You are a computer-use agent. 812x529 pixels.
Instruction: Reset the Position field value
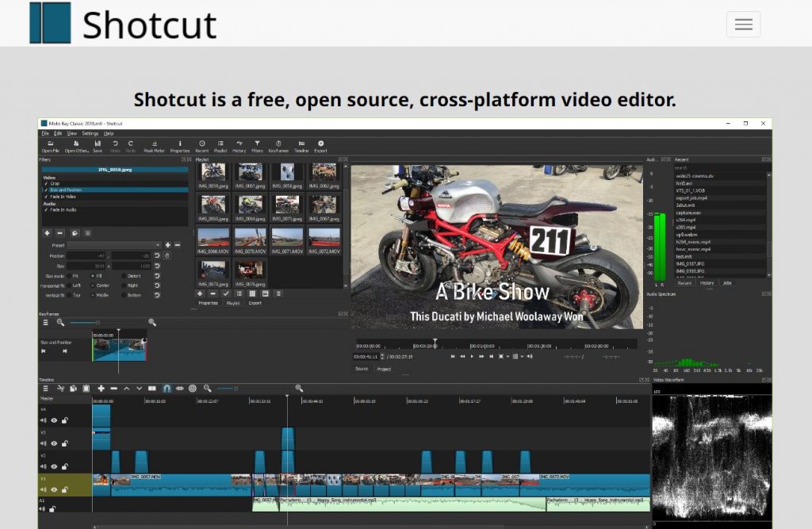(157, 255)
